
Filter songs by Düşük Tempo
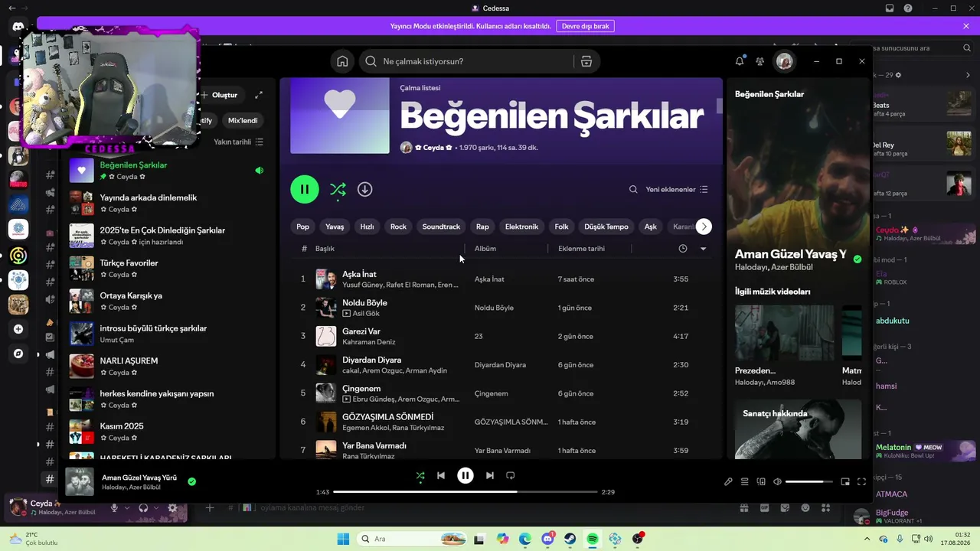coord(606,227)
